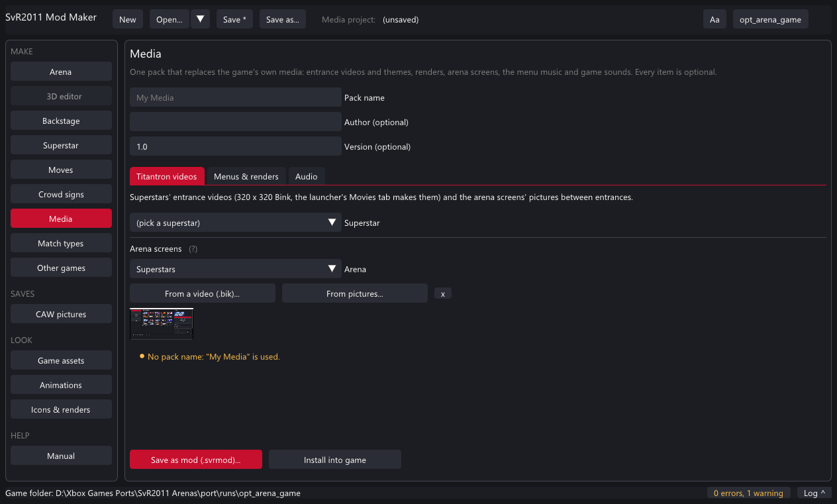Toggle text size with the Aa button
The image size is (837, 504).
[714, 19]
